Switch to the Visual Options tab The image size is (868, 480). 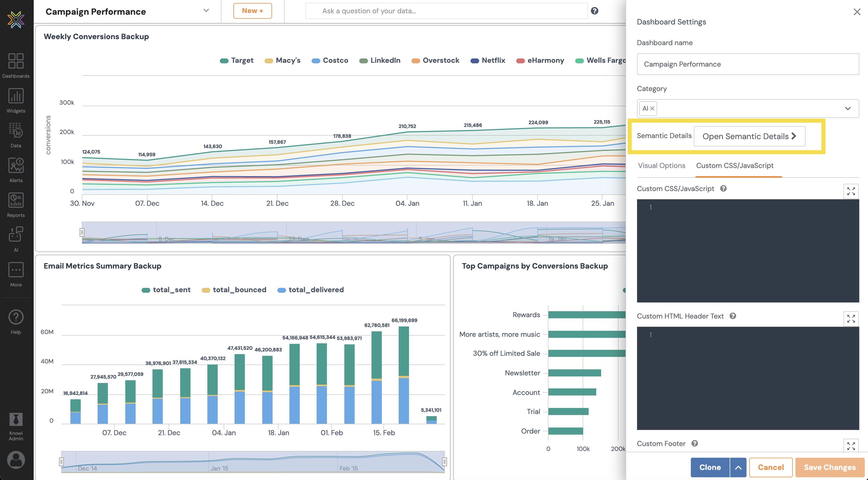661,166
